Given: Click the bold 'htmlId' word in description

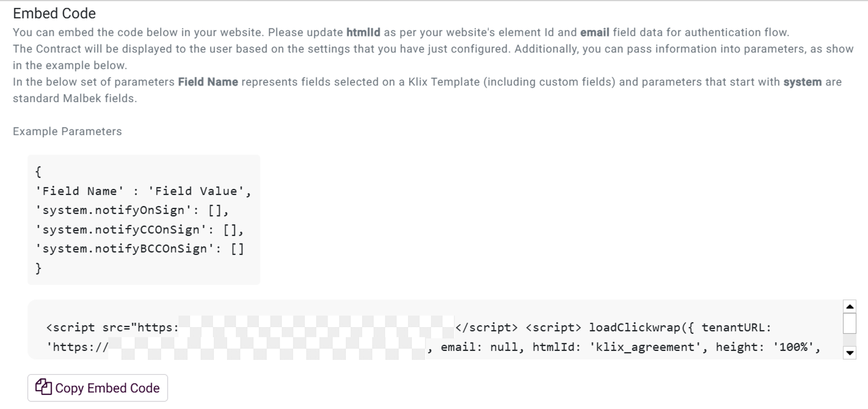Looking at the screenshot, I should click(x=363, y=32).
